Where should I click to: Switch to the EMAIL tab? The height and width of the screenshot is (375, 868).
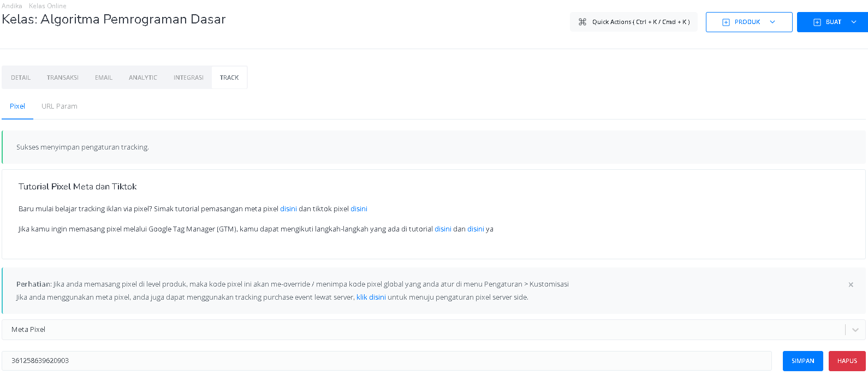[x=104, y=78]
